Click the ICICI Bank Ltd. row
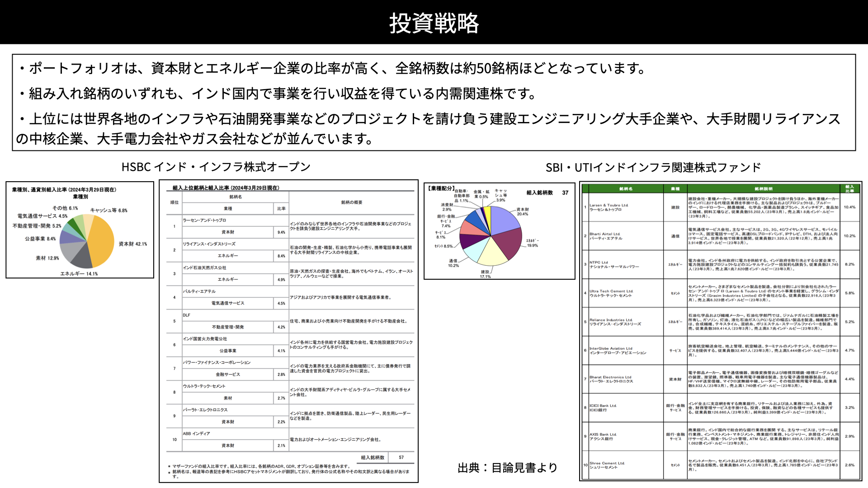The height and width of the screenshot is (488, 868). pos(721,408)
